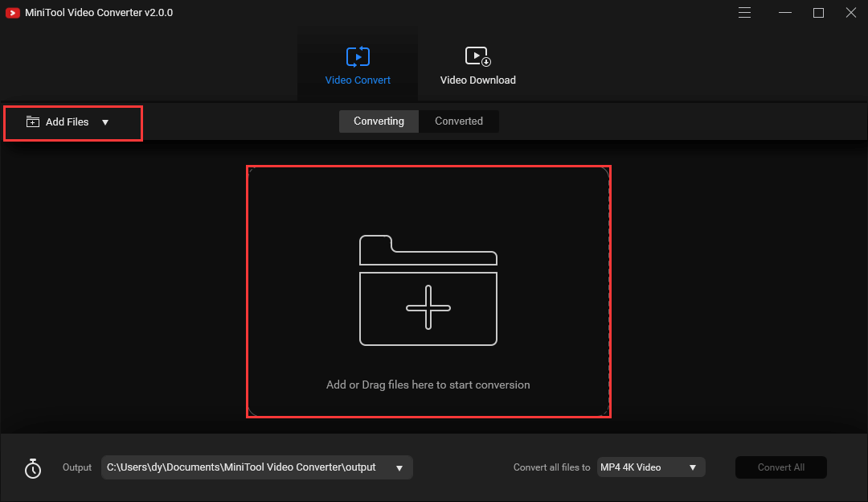Open the hamburger menu icon
This screenshot has width=868, height=502.
744,12
